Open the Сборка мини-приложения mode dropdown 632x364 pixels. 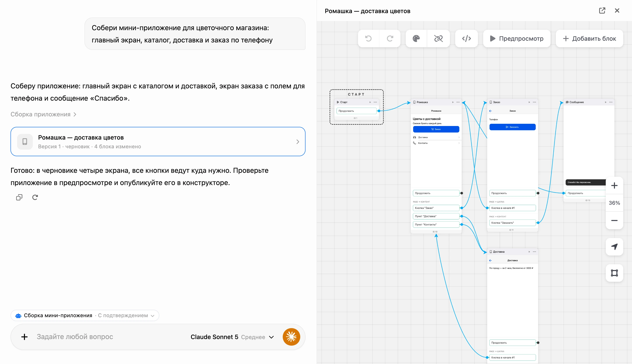[x=85, y=315]
